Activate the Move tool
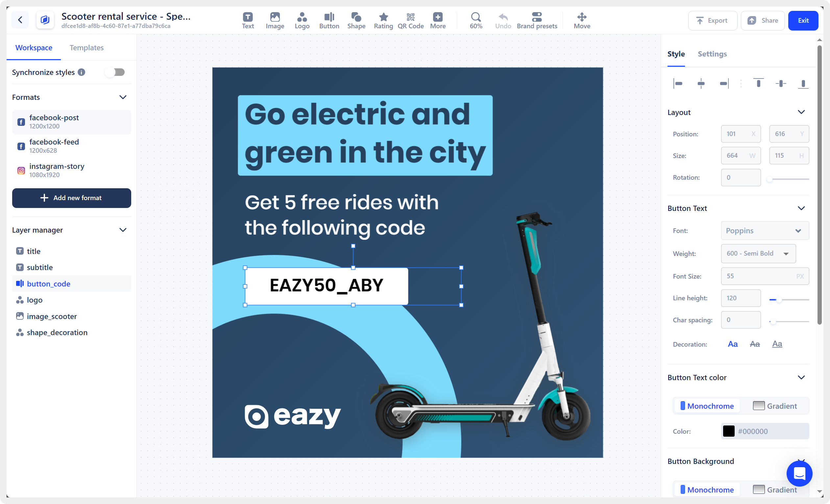Image resolution: width=830 pixels, height=504 pixels. tap(582, 20)
